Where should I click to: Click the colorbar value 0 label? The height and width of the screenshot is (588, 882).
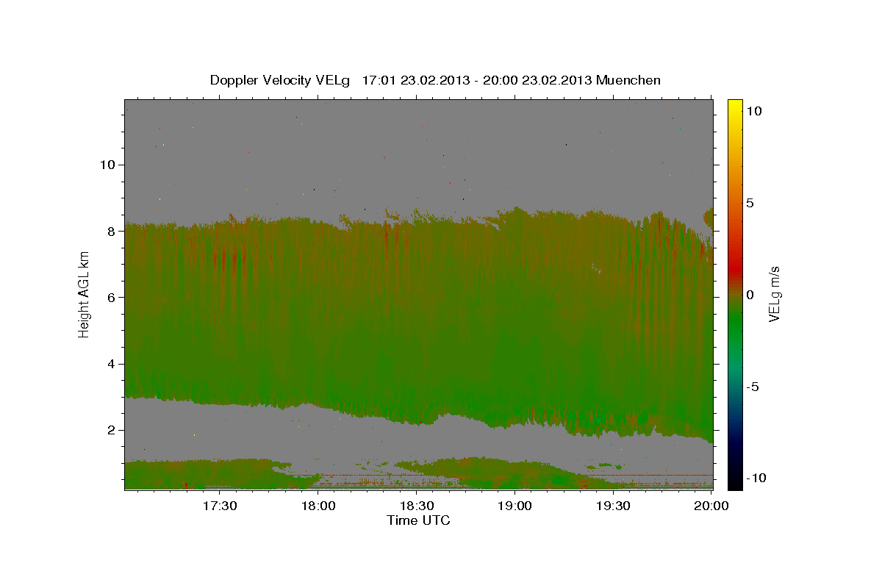click(x=750, y=295)
